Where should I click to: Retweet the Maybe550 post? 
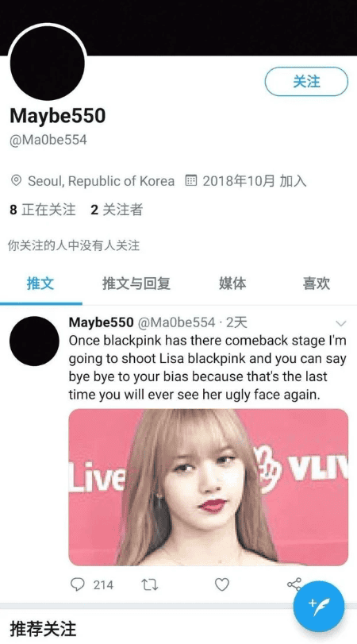tap(150, 584)
